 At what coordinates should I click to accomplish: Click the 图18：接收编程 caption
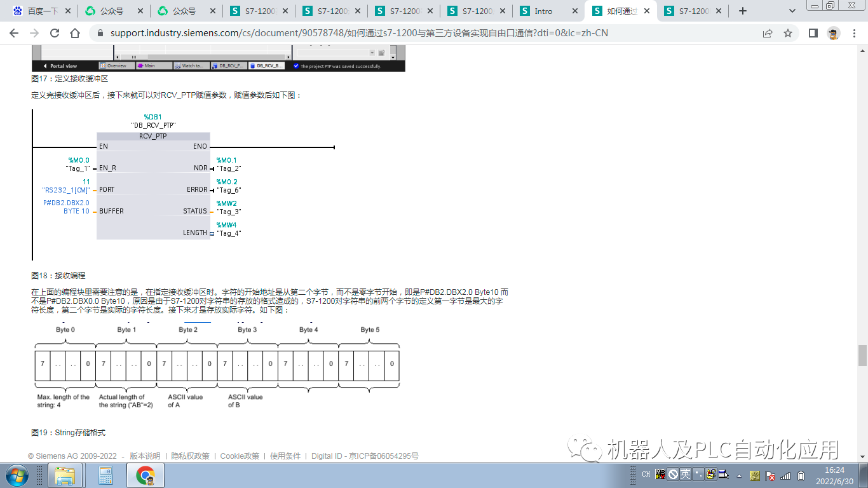58,276
